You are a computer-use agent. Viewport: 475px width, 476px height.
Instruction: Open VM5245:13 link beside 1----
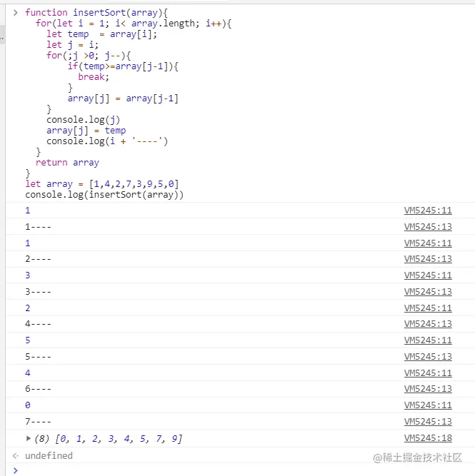(x=428, y=227)
